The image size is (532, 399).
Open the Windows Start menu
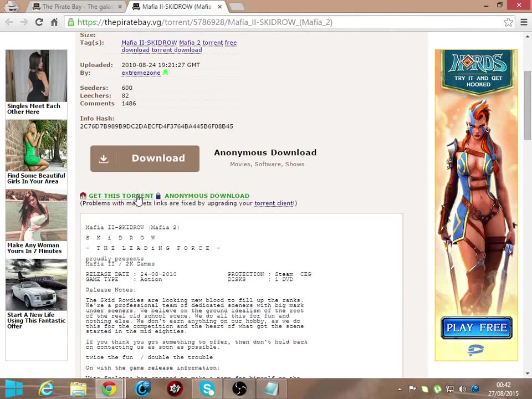click(14, 389)
